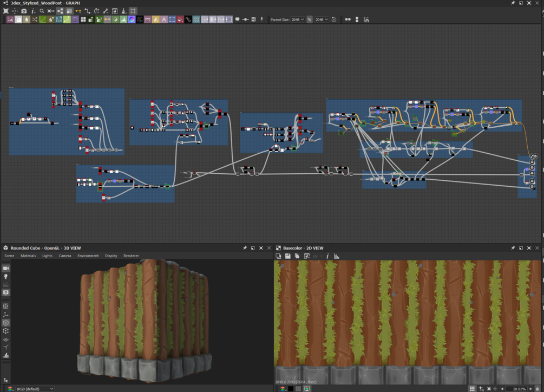Add a Levels node from toolbar
The image size is (544, 392).
123,19
